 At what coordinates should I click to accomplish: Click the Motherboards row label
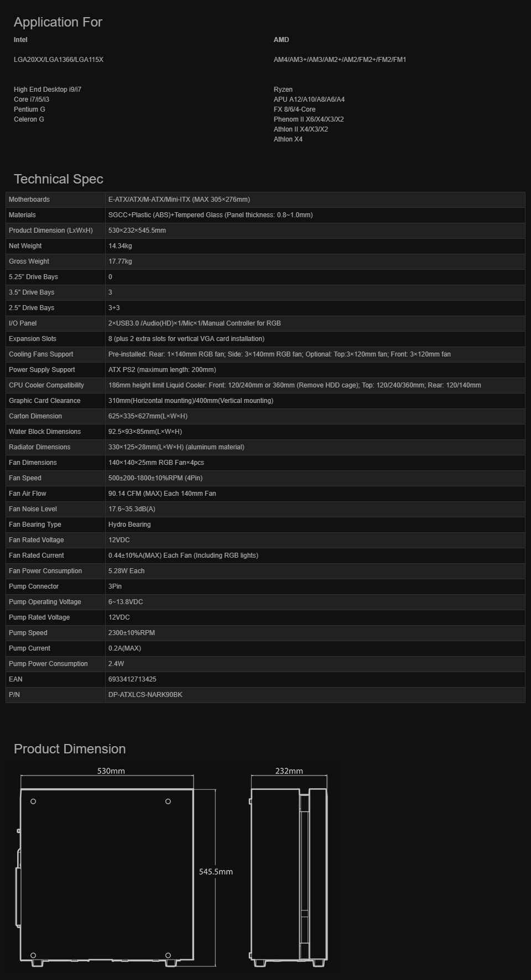pyautogui.click(x=29, y=200)
